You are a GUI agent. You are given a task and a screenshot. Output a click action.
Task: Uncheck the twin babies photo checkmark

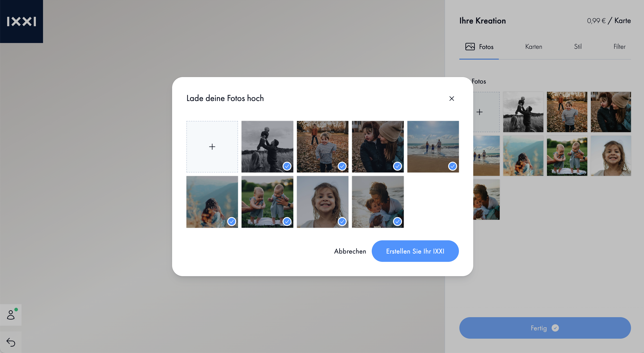click(x=287, y=221)
